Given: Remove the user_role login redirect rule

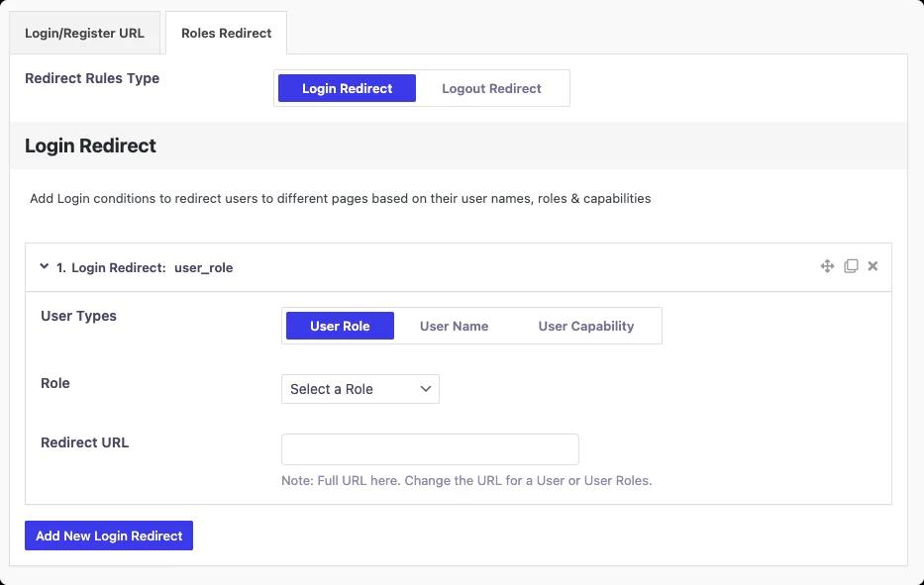Looking at the screenshot, I should (873, 266).
